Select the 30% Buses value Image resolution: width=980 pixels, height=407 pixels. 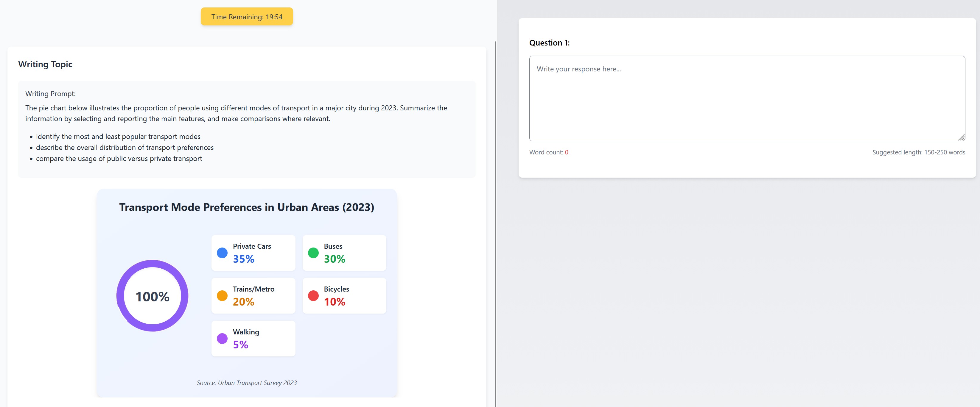(x=335, y=259)
